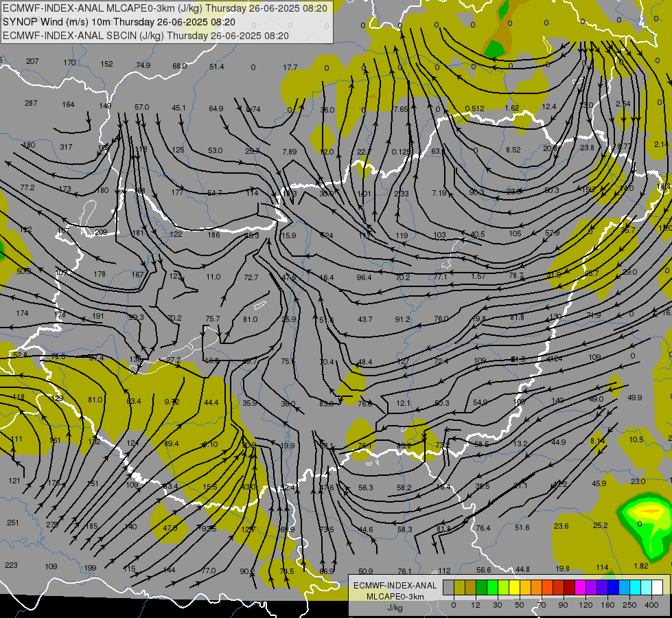
Task: Click the map value "1.82"
Action: [x=640, y=566]
